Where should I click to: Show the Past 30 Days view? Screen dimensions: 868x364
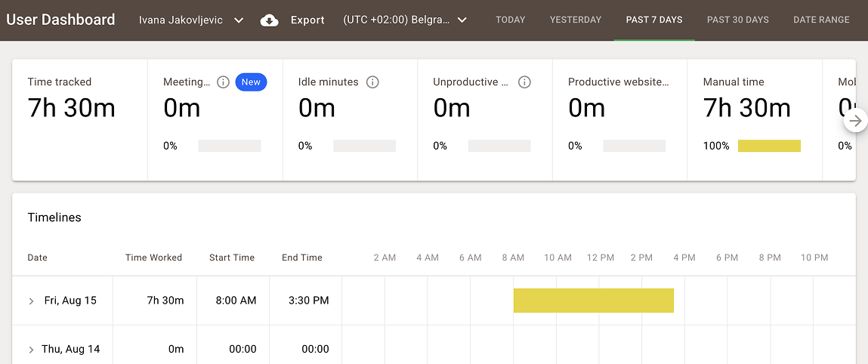tap(737, 20)
